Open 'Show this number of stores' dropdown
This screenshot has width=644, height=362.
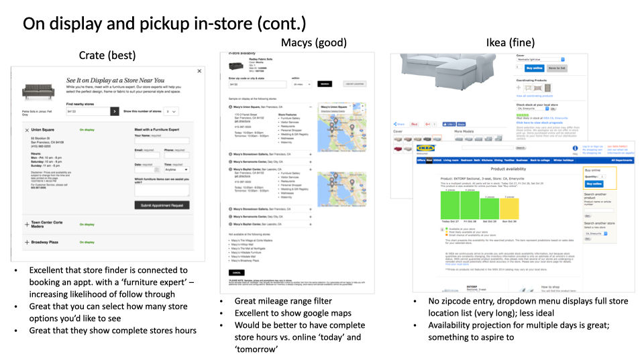coord(171,112)
